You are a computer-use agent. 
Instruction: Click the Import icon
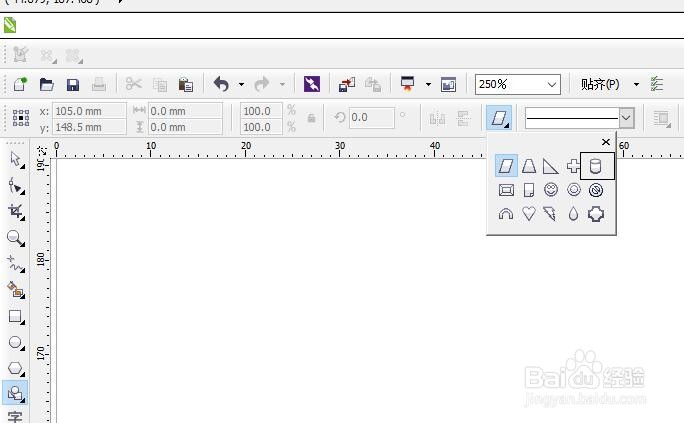[x=347, y=84]
